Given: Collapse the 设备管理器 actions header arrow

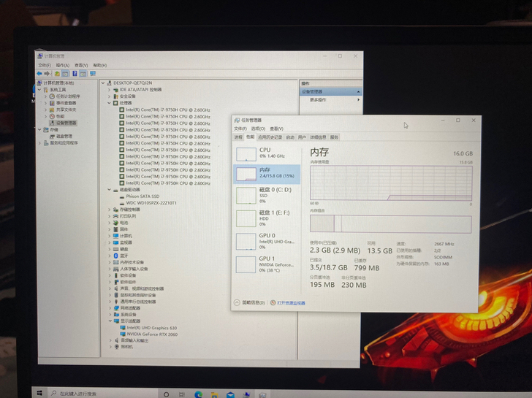Looking at the screenshot, I should [358, 92].
